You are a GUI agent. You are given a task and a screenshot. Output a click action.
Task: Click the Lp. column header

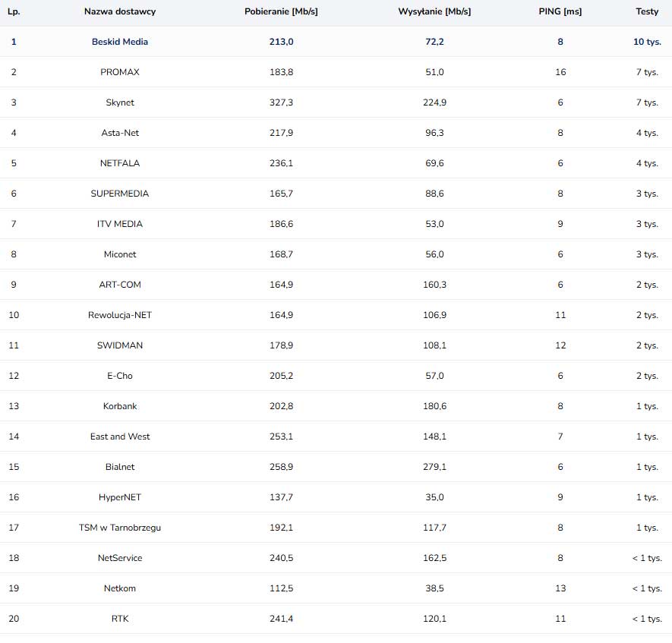[13, 12]
